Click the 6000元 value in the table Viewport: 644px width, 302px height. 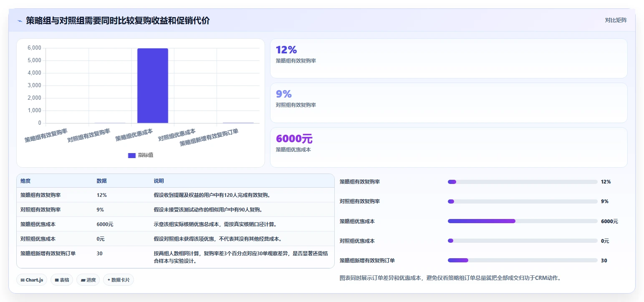pyautogui.click(x=105, y=224)
